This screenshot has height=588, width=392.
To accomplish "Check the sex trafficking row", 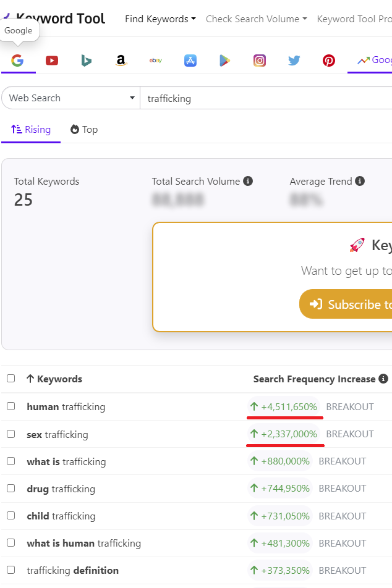I will [11, 434].
